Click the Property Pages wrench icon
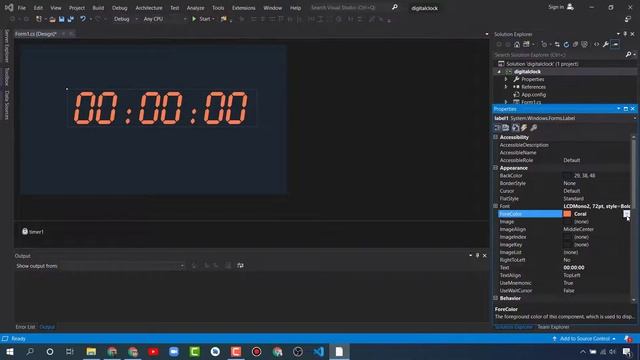 click(533, 128)
